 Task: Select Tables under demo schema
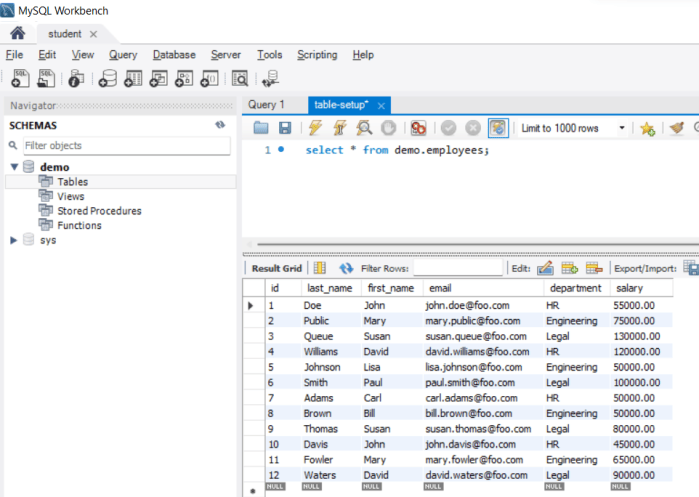click(x=73, y=181)
